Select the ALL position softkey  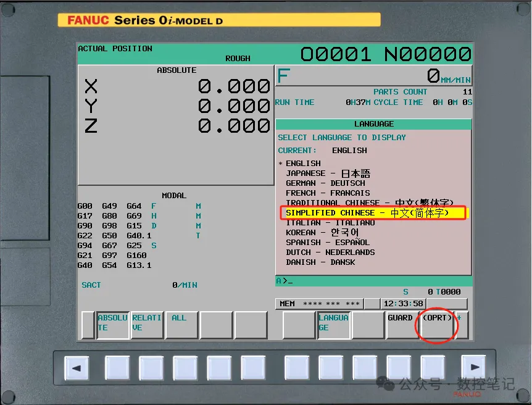(x=182, y=325)
